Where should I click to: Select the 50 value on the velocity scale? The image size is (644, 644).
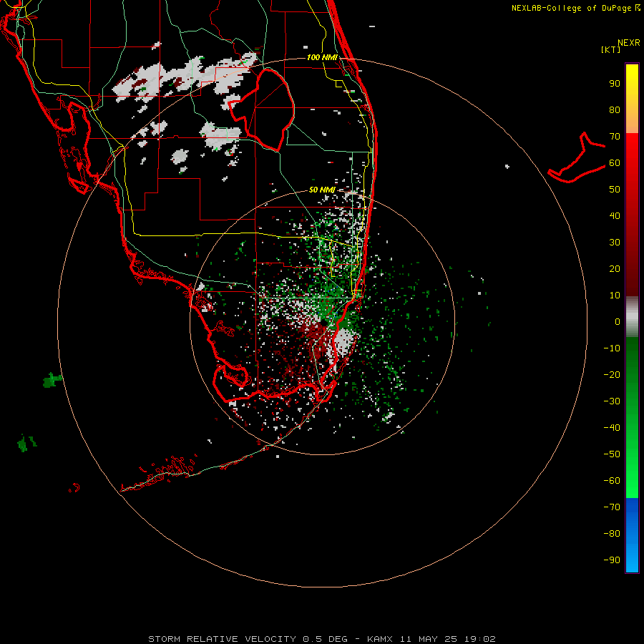pos(615,190)
